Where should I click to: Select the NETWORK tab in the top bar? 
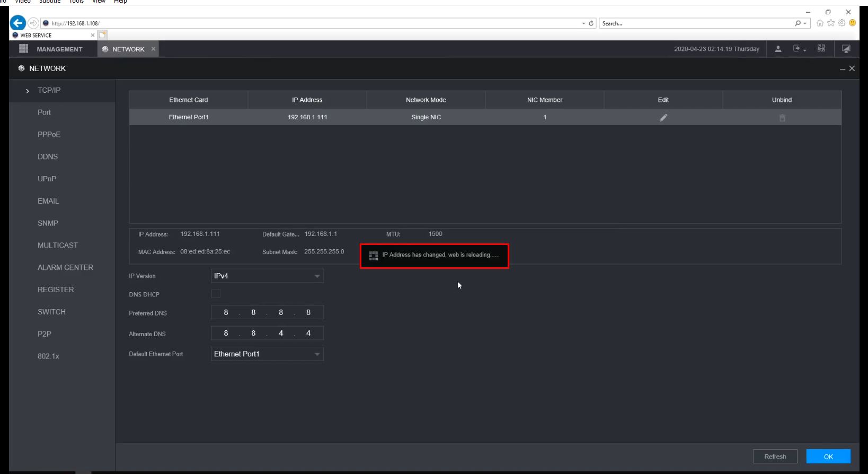pos(128,49)
